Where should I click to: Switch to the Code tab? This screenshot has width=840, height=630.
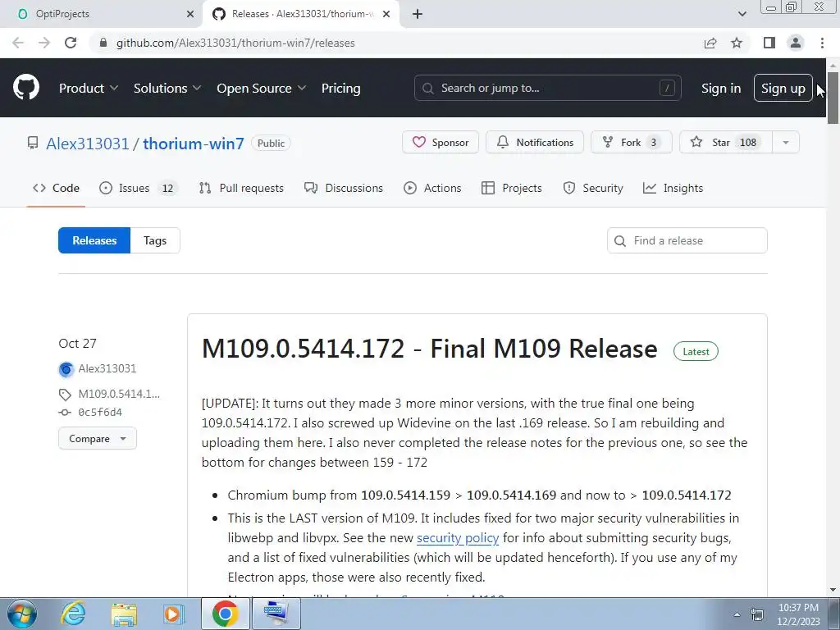click(x=56, y=188)
